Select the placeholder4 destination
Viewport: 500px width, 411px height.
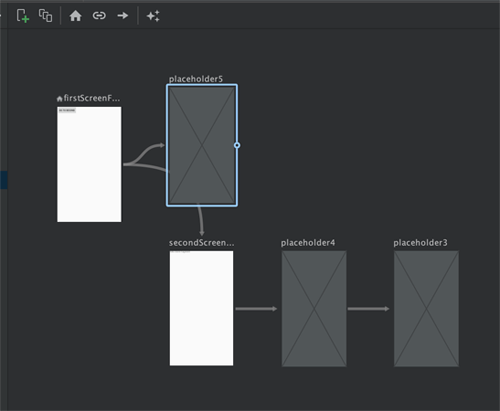tap(314, 309)
